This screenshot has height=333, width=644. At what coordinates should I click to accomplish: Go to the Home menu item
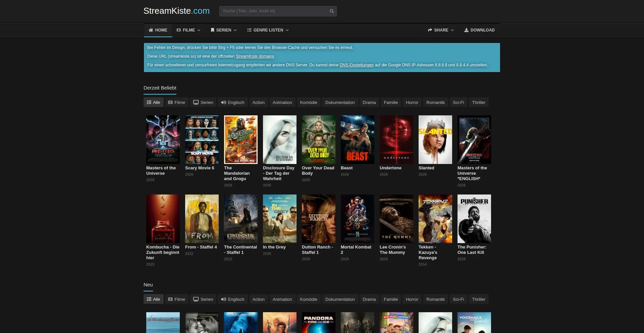[158, 30]
